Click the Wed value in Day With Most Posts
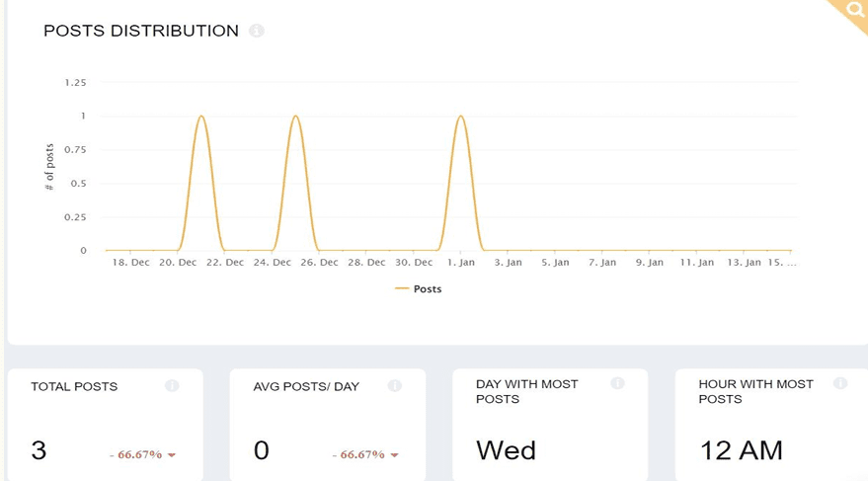The image size is (868, 481). coord(506,451)
